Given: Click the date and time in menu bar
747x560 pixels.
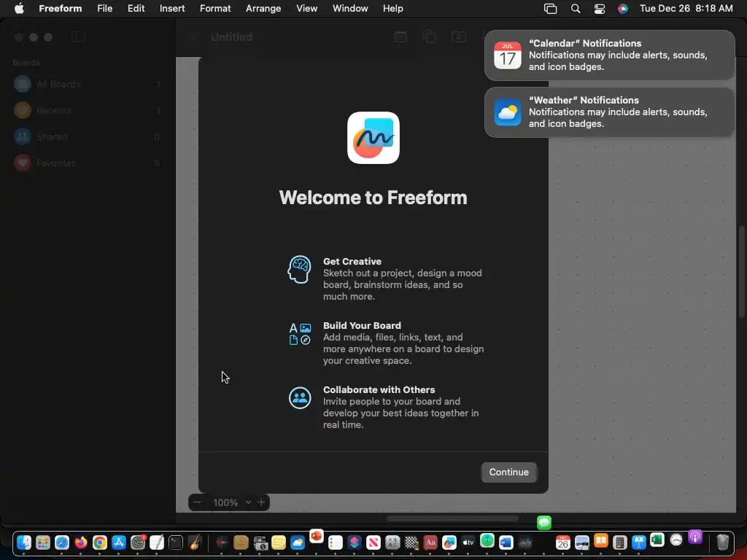Looking at the screenshot, I should click(686, 9).
